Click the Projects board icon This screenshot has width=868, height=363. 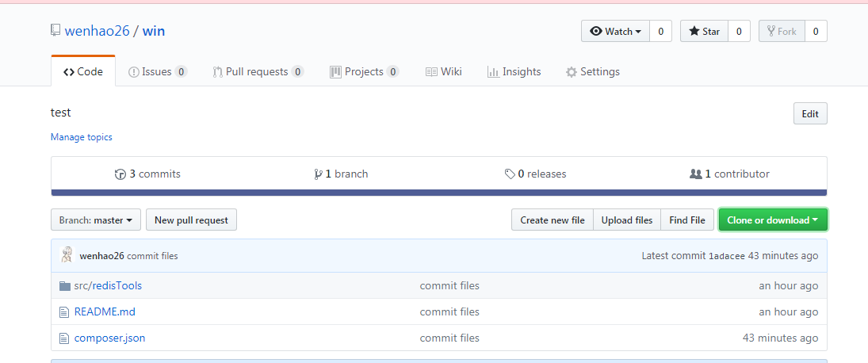pyautogui.click(x=335, y=72)
